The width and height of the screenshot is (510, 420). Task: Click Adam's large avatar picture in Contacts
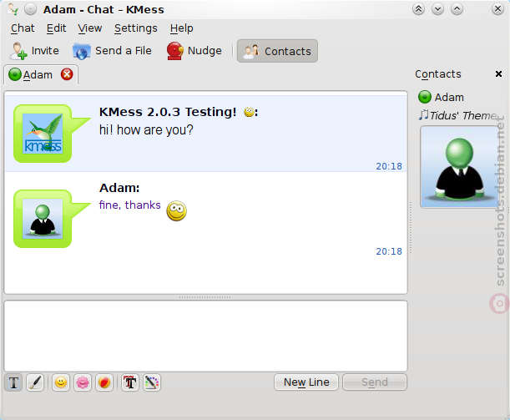(x=460, y=167)
